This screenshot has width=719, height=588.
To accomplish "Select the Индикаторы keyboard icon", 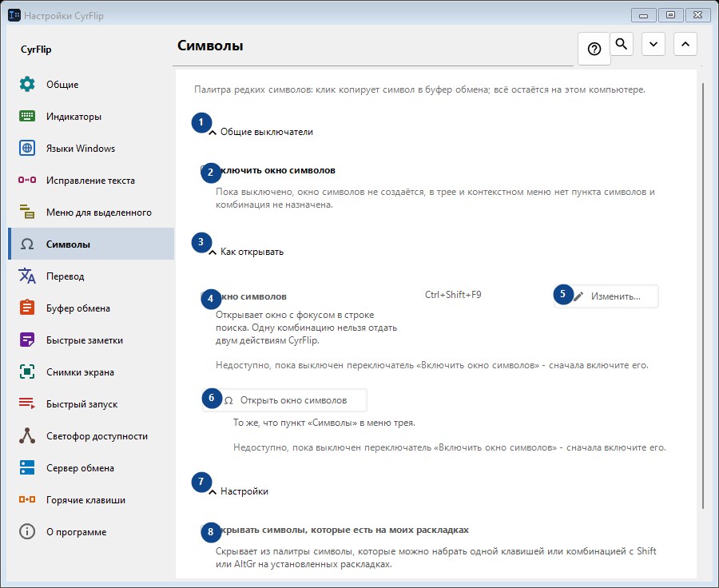I will 27,116.
